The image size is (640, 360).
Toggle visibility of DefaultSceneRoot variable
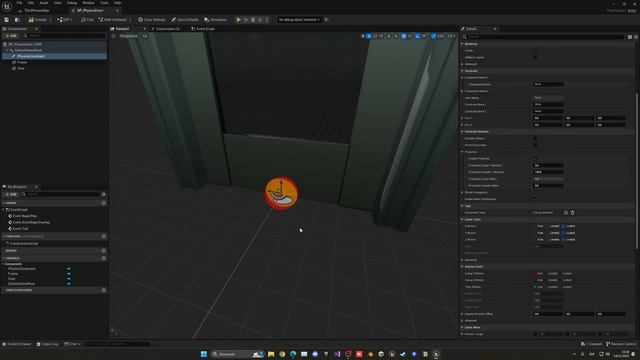[x=69, y=284]
